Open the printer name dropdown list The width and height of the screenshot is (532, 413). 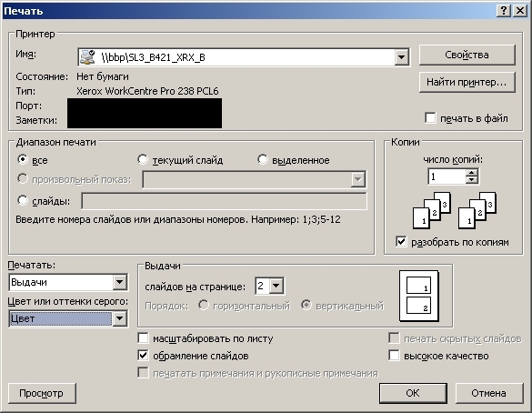pyautogui.click(x=401, y=57)
